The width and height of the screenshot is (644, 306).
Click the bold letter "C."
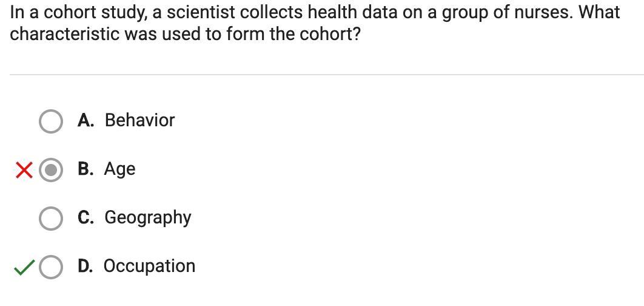[x=86, y=217]
